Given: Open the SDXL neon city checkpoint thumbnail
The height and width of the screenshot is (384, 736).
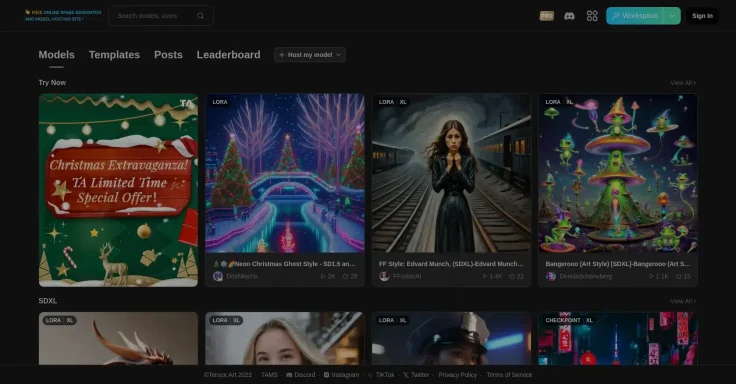Looking at the screenshot, I should pyautogui.click(x=618, y=338).
